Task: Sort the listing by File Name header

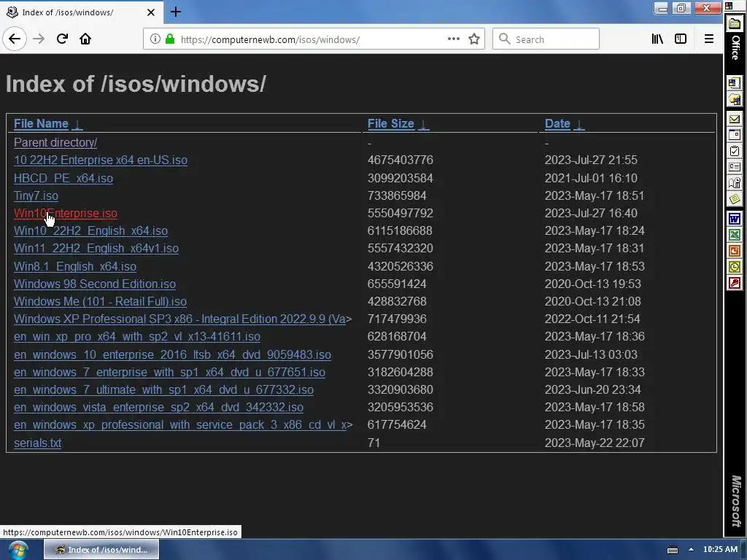Action: [x=41, y=124]
